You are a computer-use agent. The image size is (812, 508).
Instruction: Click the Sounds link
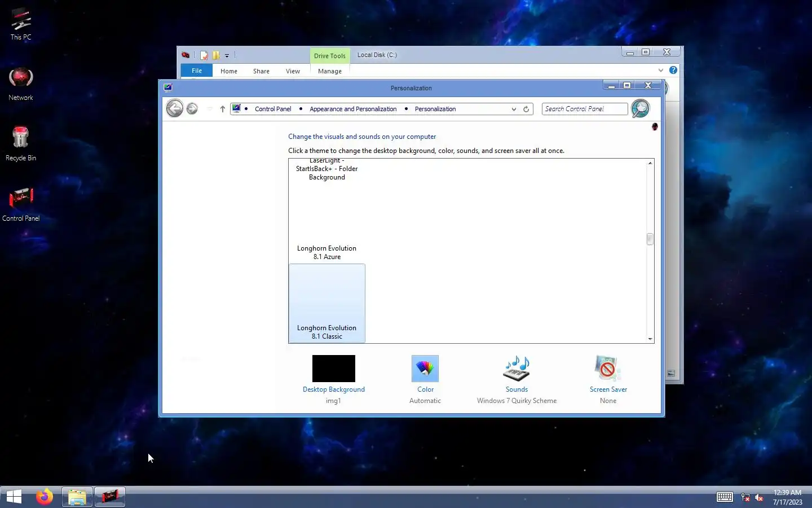[517, 389]
